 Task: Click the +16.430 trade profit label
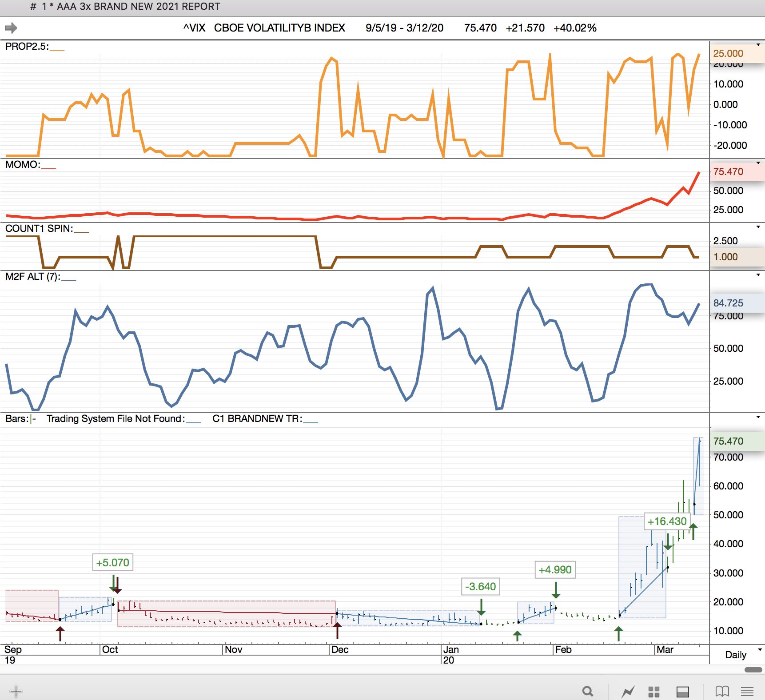coord(667,521)
